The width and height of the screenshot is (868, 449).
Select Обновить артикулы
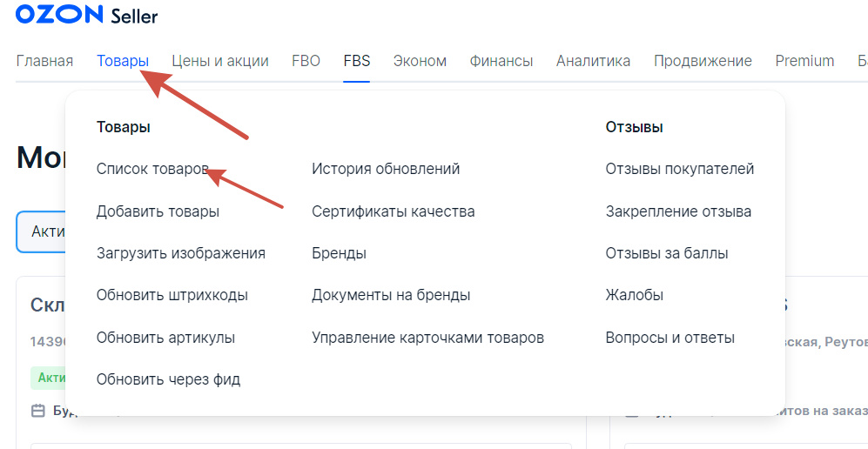click(166, 338)
